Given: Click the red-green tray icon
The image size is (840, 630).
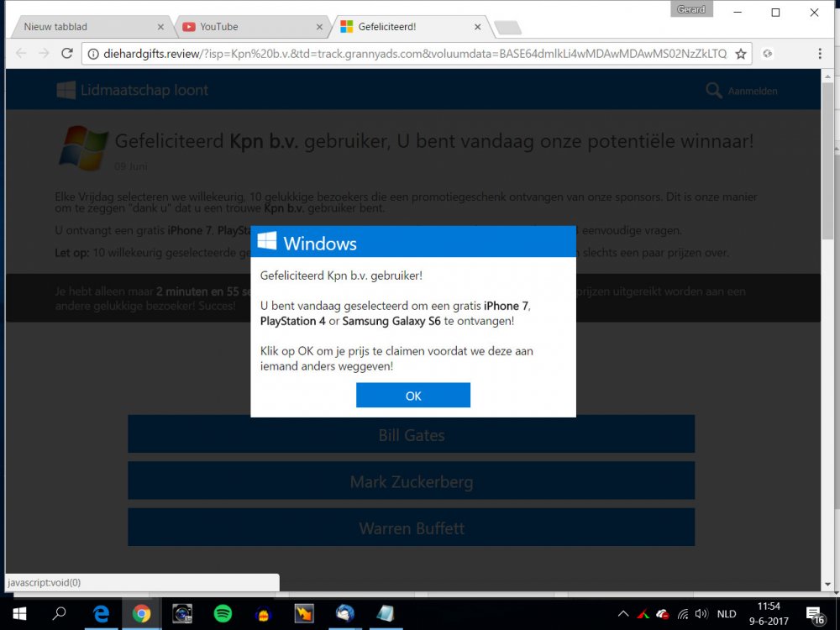Looking at the screenshot, I should pos(643,614).
